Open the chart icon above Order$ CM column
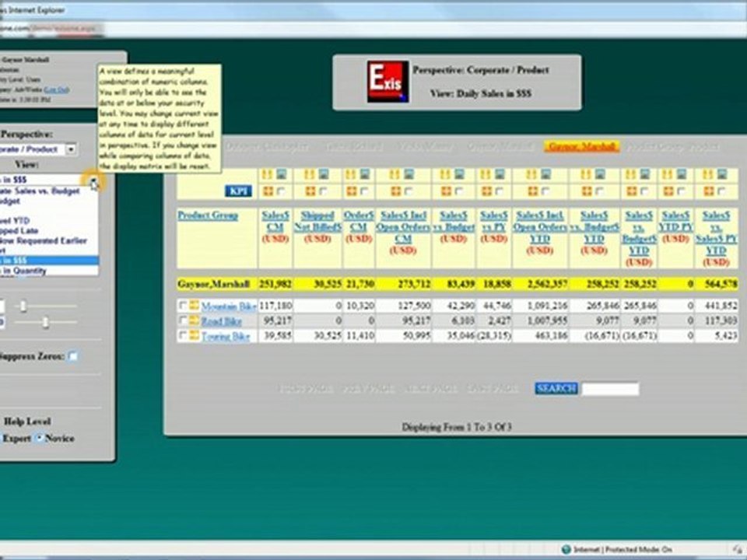The width and height of the screenshot is (747, 560). [x=364, y=173]
